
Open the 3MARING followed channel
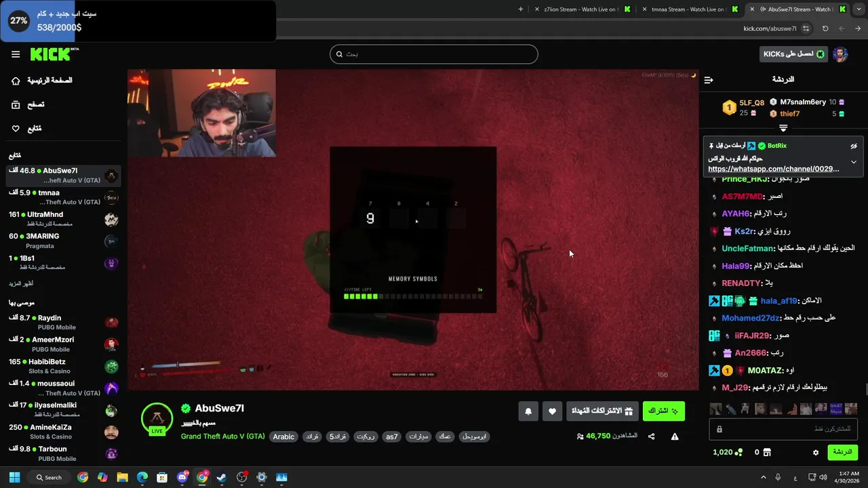click(x=63, y=241)
